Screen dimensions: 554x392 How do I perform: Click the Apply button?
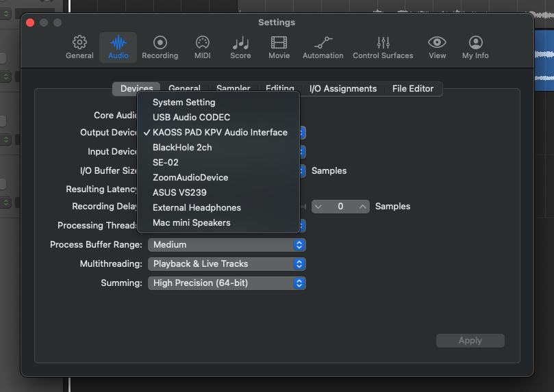(x=470, y=341)
